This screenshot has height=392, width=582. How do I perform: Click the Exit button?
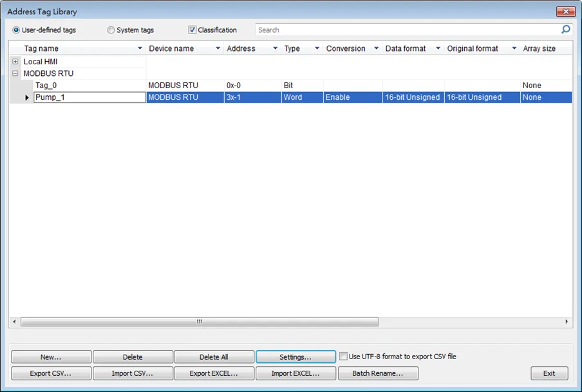549,373
